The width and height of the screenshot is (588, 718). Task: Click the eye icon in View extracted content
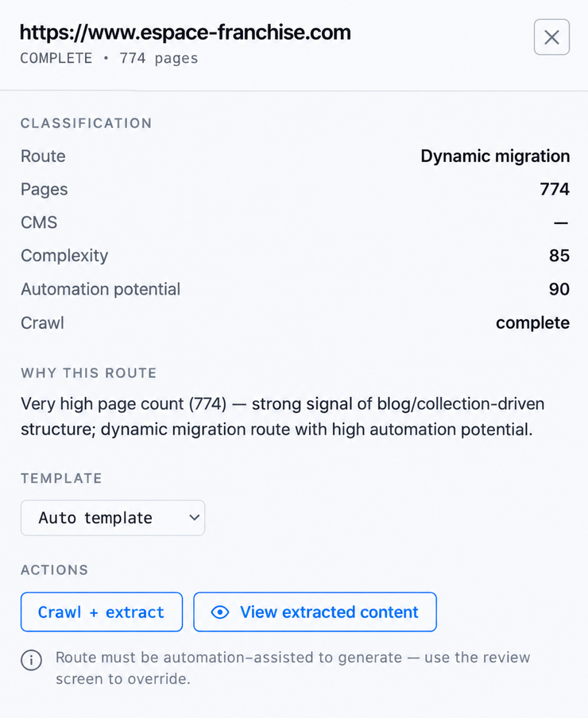(220, 612)
